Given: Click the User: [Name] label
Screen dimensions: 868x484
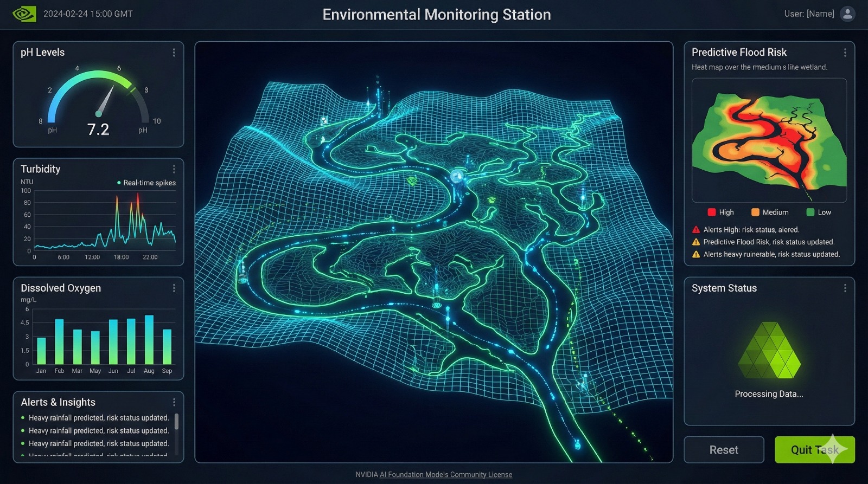Looking at the screenshot, I should [809, 14].
